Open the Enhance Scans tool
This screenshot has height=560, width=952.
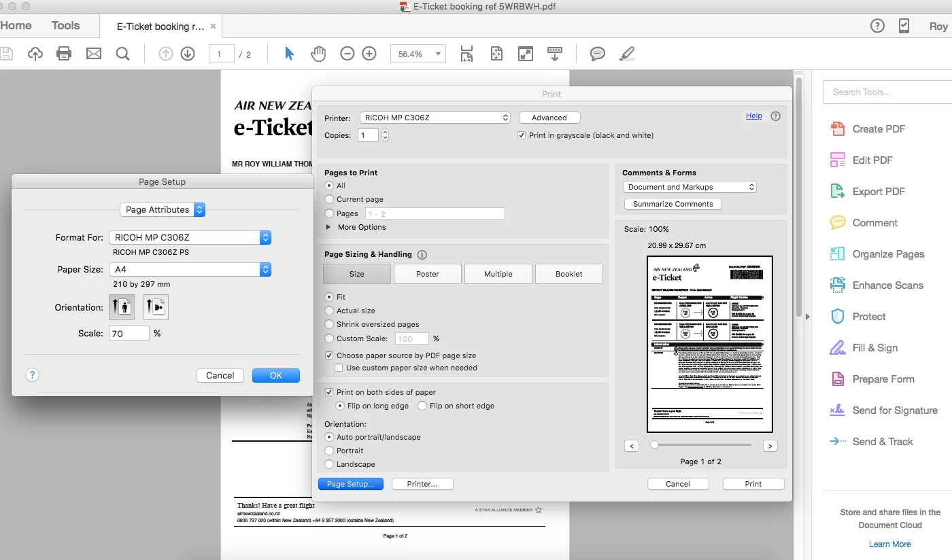(877, 285)
